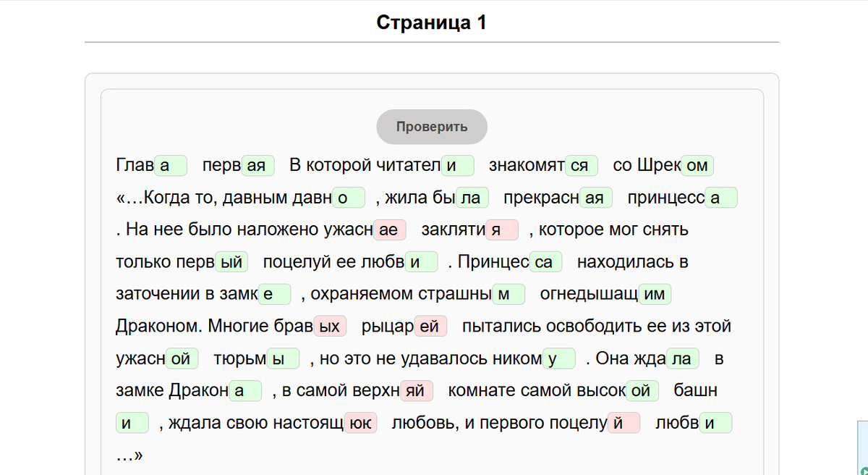868x475 pixels.
Task: Click the text 'которое мог снять'
Action: click(x=614, y=230)
